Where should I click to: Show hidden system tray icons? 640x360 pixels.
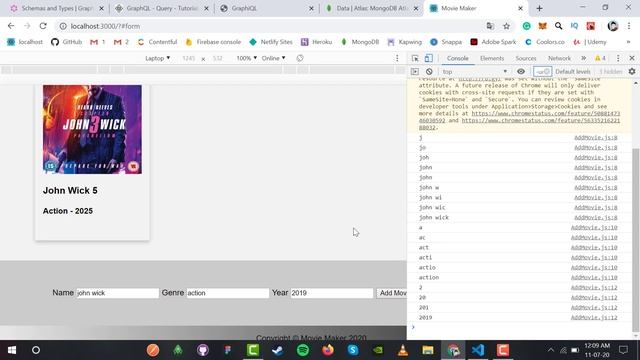click(x=551, y=350)
